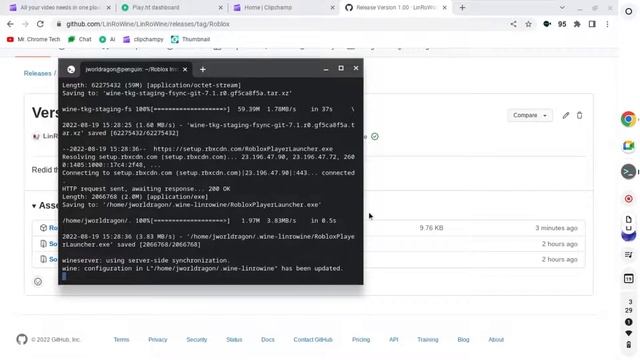
Task: Add reaction with smiley icon
Action: (38, 282)
